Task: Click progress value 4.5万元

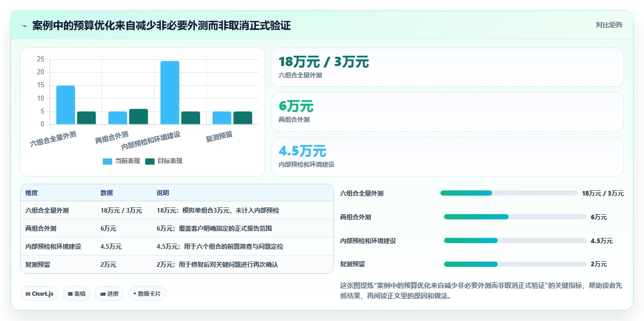Action: [602, 241]
